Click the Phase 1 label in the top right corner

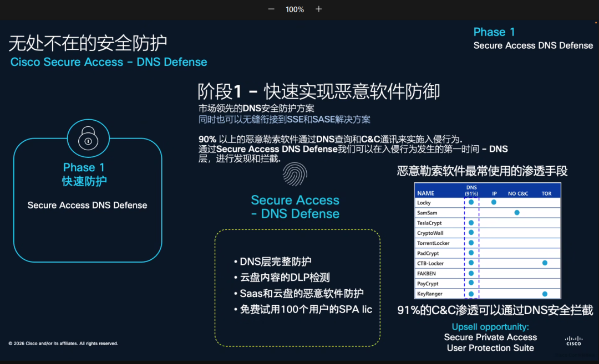pyautogui.click(x=494, y=32)
